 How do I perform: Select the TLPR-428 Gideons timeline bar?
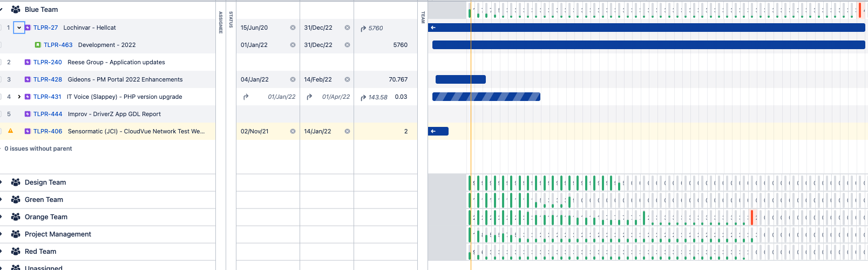pos(460,79)
